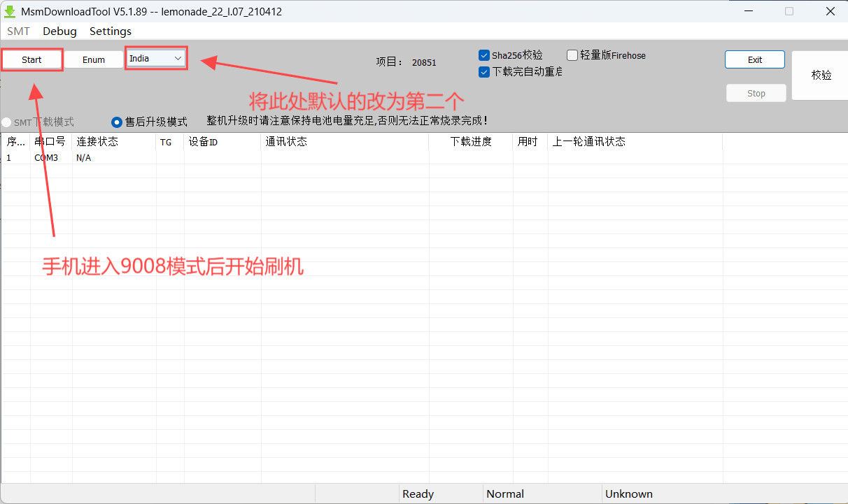The width and height of the screenshot is (848, 504).
Task: Click the Start button to begin flashing
Action: [32, 59]
